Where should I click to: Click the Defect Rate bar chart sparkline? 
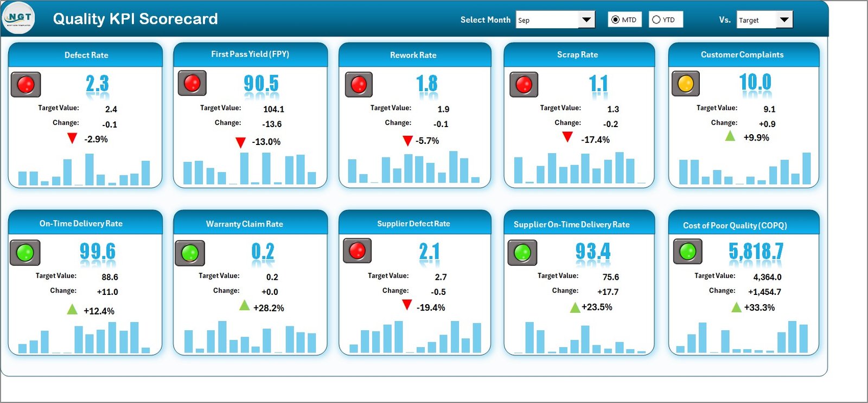click(x=84, y=170)
